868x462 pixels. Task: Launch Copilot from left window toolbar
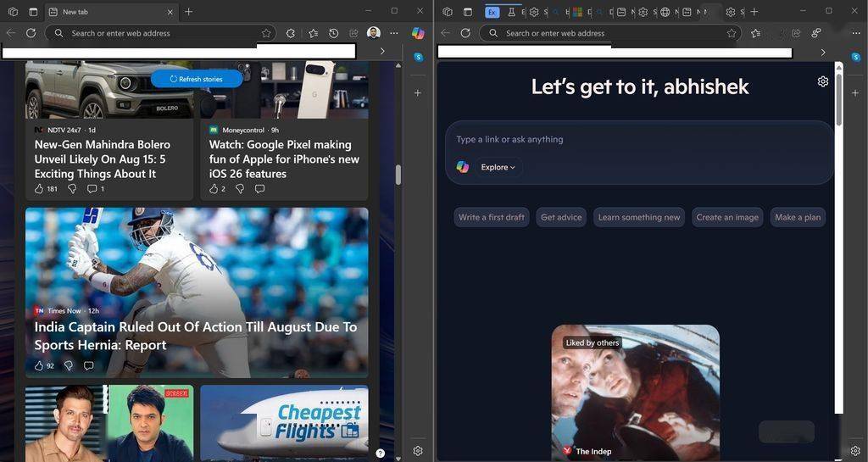418,33
